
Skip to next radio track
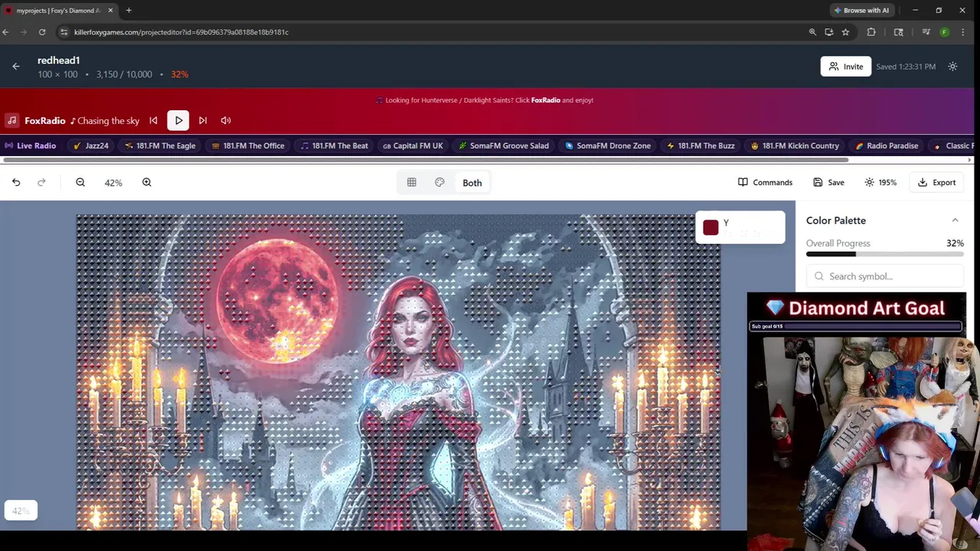click(x=203, y=120)
